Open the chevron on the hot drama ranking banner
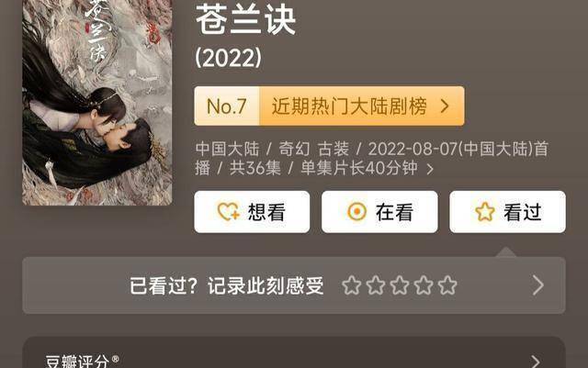The height and width of the screenshot is (368, 588). coord(445,106)
